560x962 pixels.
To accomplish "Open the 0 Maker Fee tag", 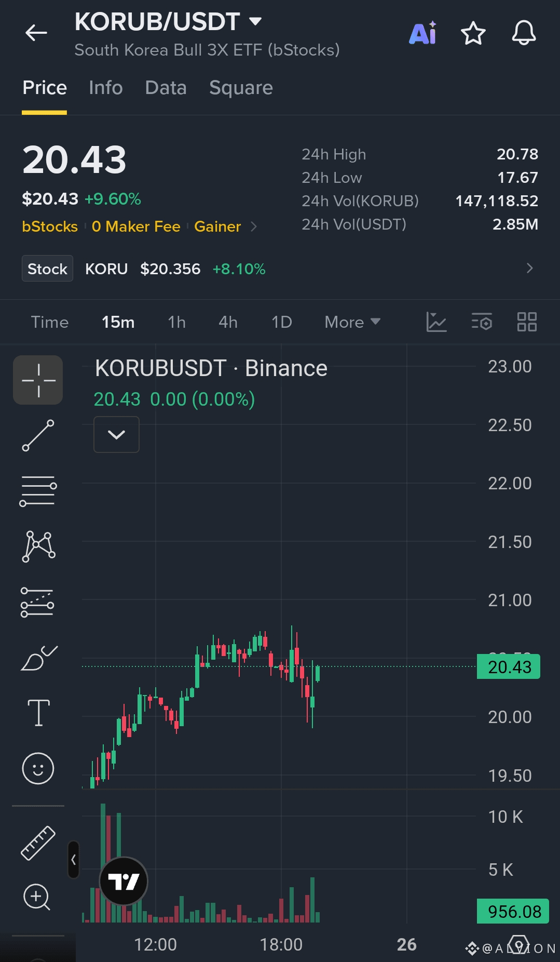I will point(136,226).
